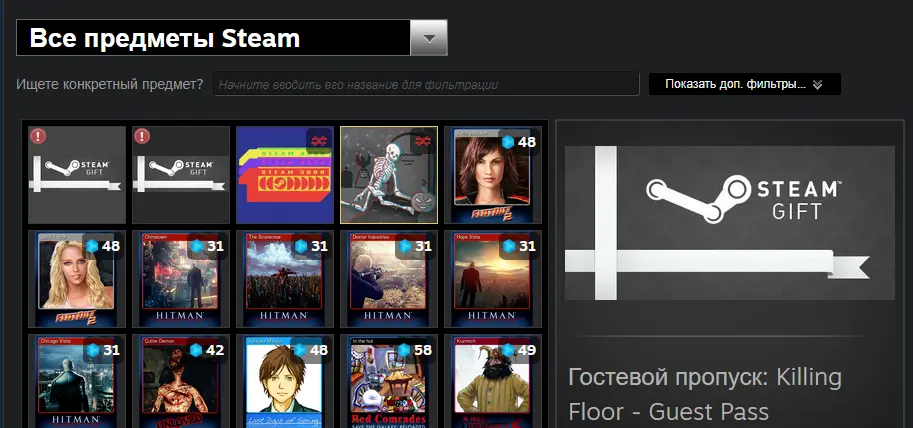Click the red warning icon on first Steam Gift

click(x=38, y=136)
